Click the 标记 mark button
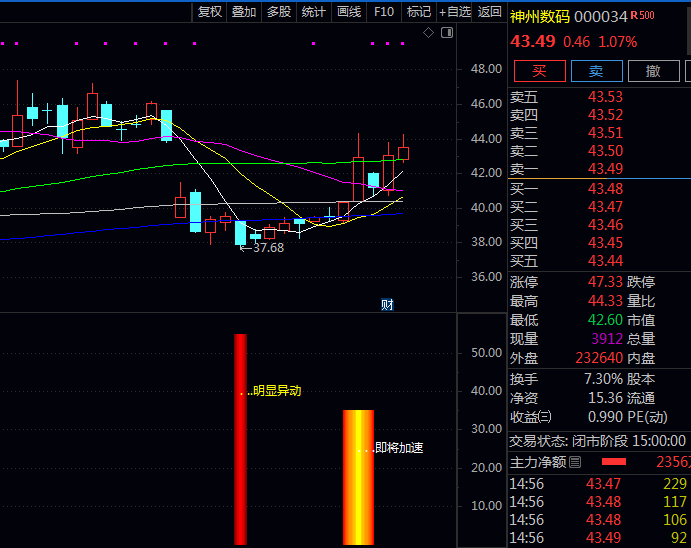 418,12
